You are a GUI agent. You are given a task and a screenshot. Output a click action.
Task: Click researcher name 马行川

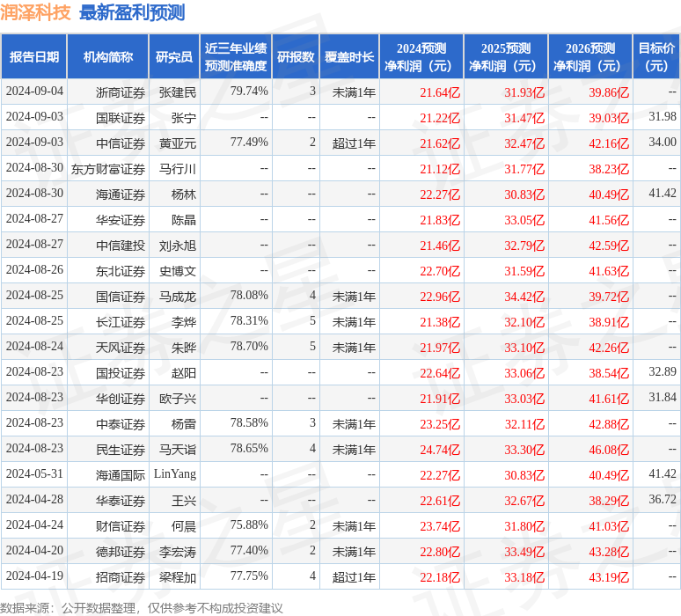pos(178,170)
